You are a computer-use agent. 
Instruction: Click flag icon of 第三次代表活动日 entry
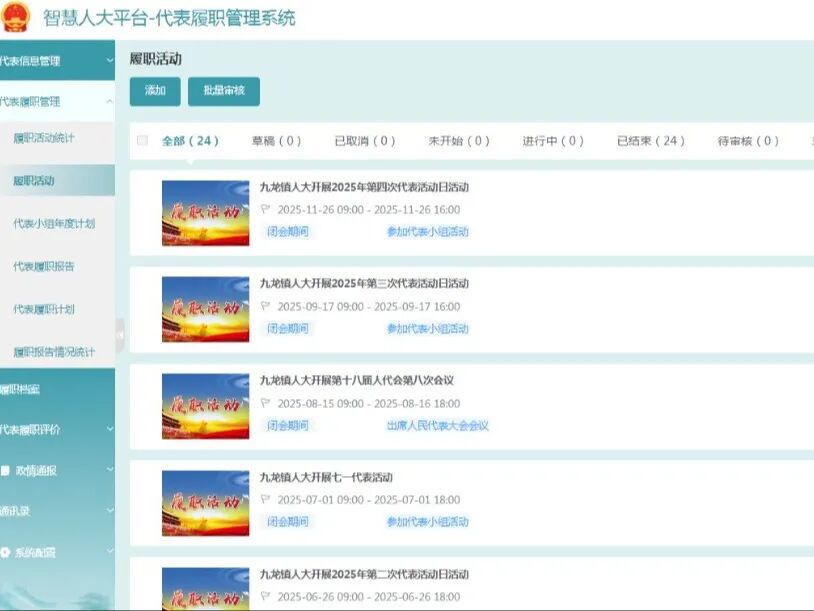[x=266, y=306]
